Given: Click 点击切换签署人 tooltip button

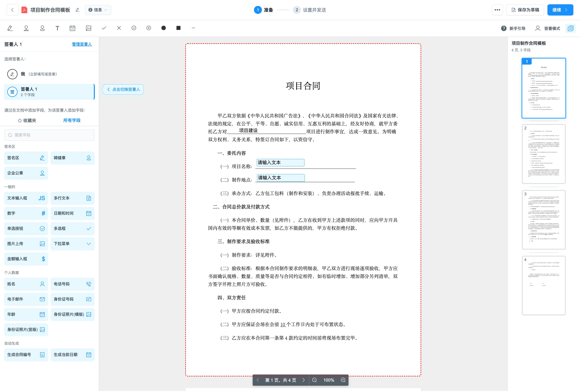Looking at the screenshot, I should click(124, 89).
